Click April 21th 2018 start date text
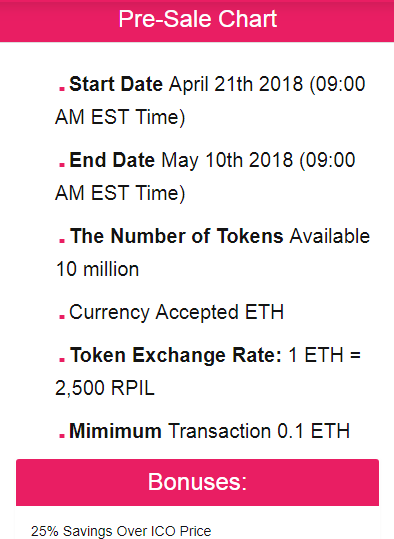 coord(236,84)
